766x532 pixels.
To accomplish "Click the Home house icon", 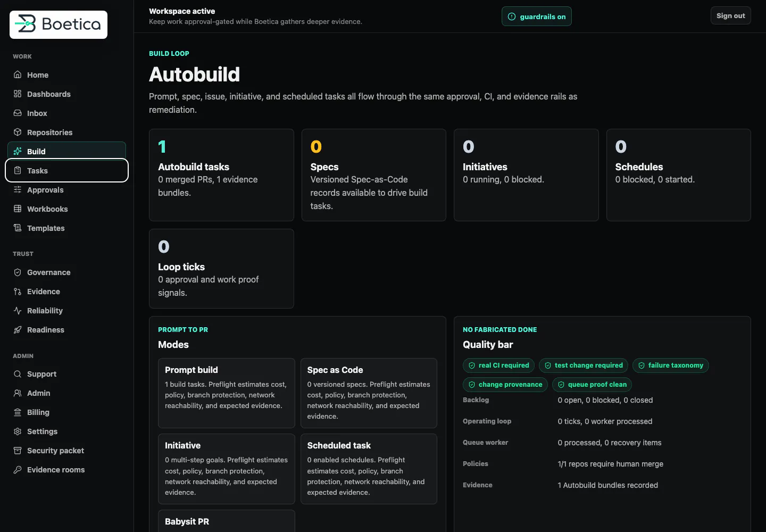I will (18, 75).
